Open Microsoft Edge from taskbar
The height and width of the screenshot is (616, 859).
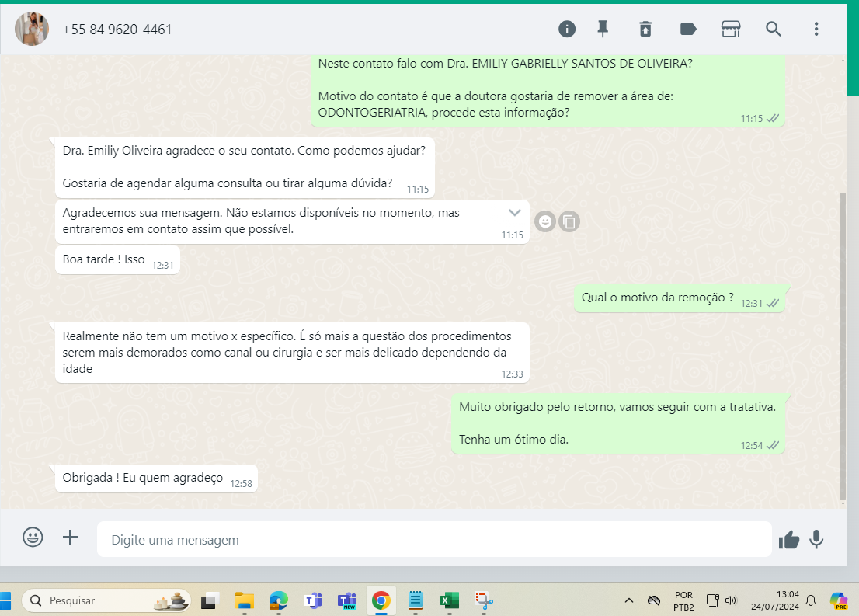tap(278, 600)
